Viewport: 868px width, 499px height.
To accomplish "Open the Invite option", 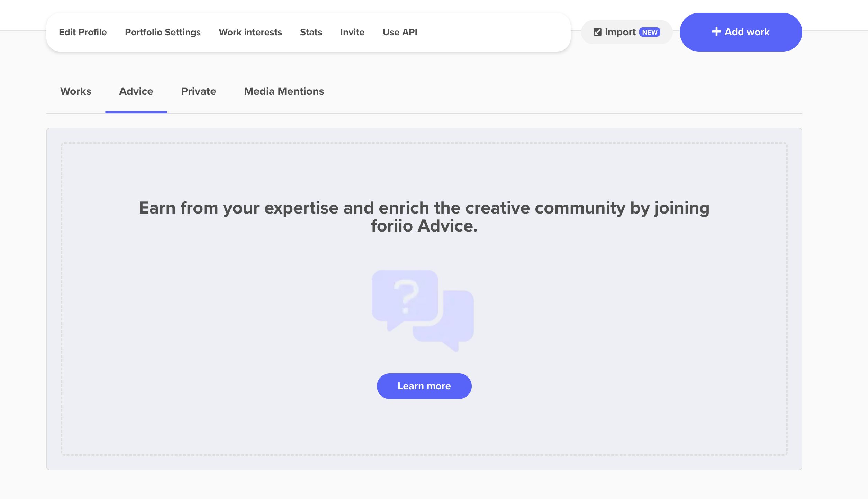I will point(352,32).
